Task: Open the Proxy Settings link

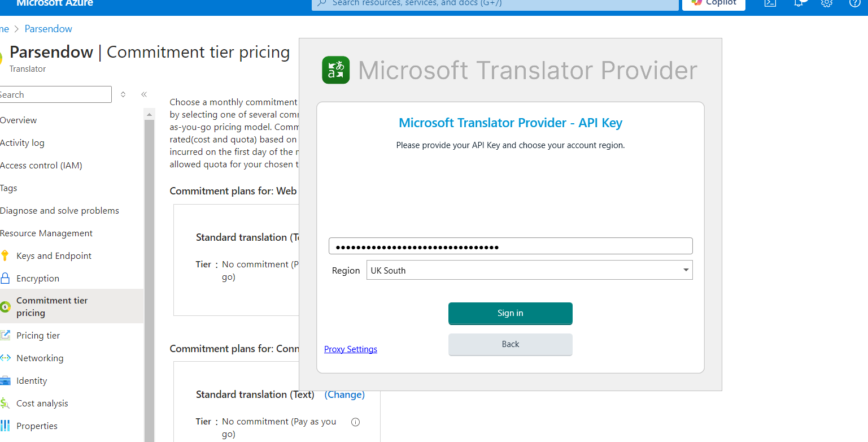Action: click(351, 349)
